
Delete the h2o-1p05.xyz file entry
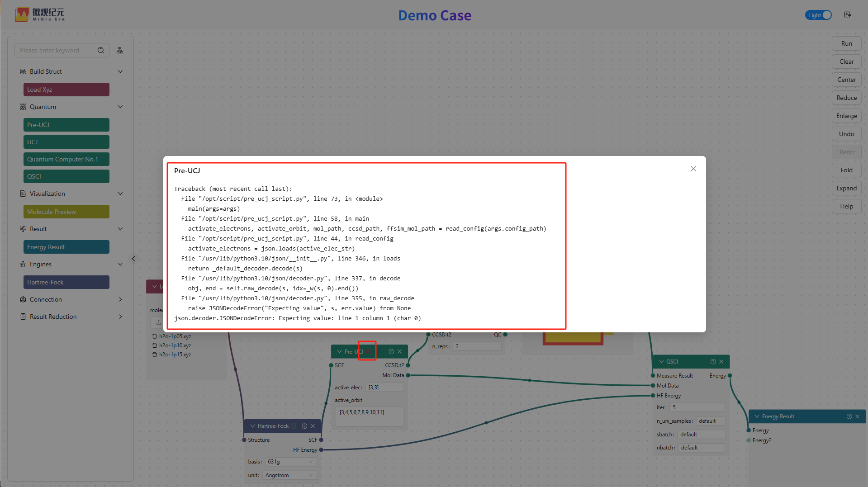tap(155, 336)
